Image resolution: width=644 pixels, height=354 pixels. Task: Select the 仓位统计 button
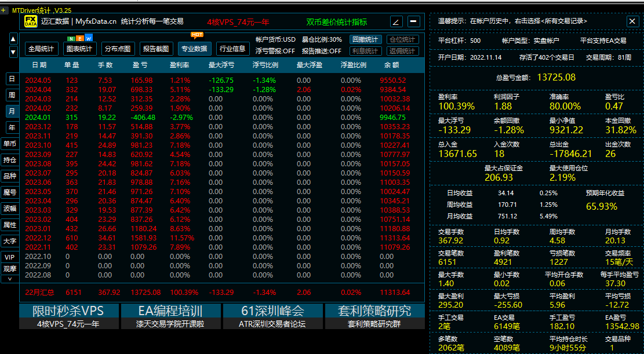point(402,39)
